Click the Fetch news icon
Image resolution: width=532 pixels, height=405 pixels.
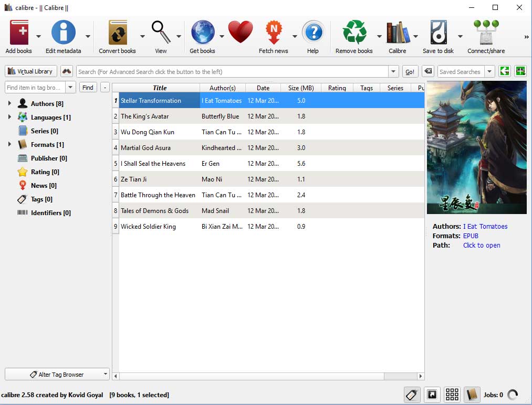coord(274,33)
